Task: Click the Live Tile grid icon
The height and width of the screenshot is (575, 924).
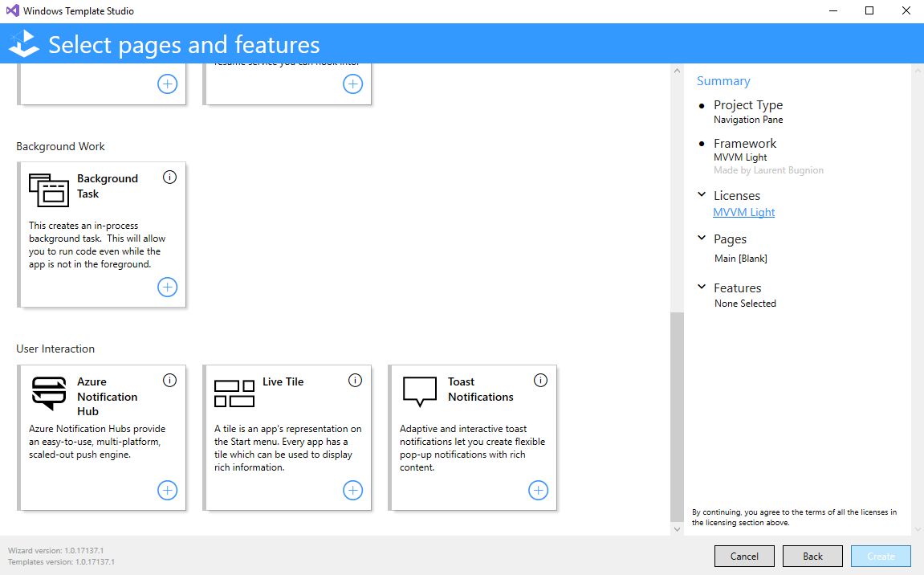Action: 234,394
